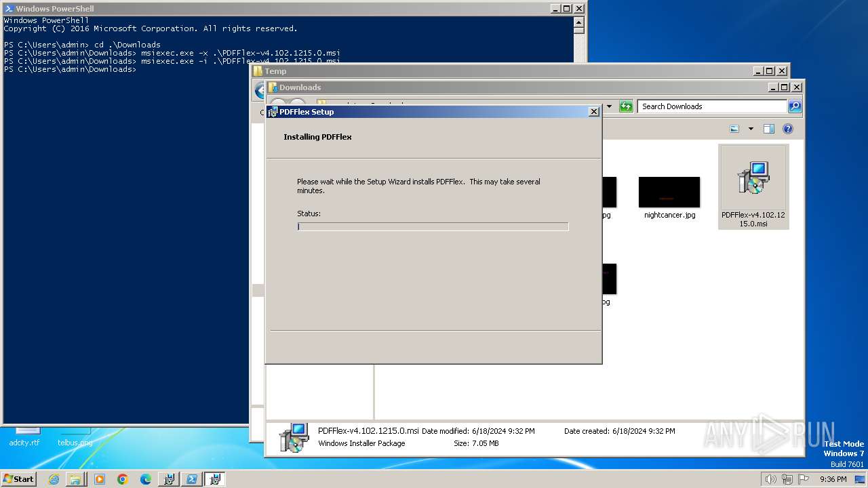Open the Start menu
868x488 pixels.
pyautogui.click(x=19, y=479)
